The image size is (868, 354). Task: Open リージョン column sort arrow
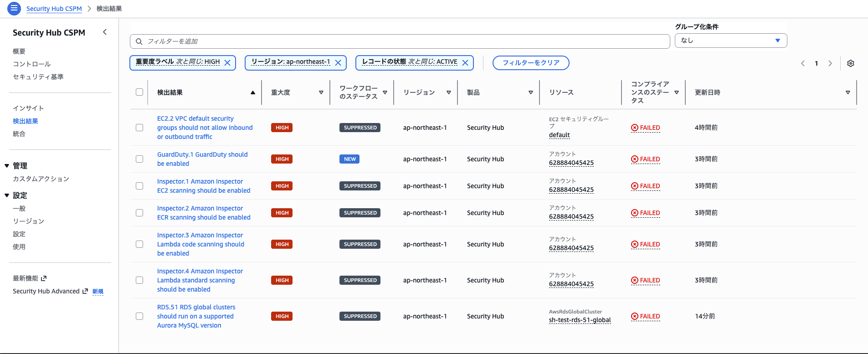click(449, 92)
